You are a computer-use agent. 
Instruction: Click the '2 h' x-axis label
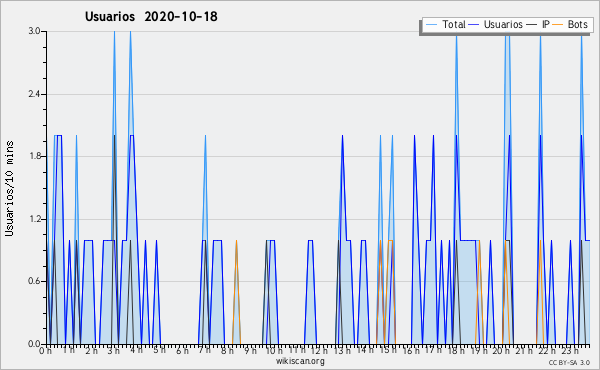click(x=91, y=350)
